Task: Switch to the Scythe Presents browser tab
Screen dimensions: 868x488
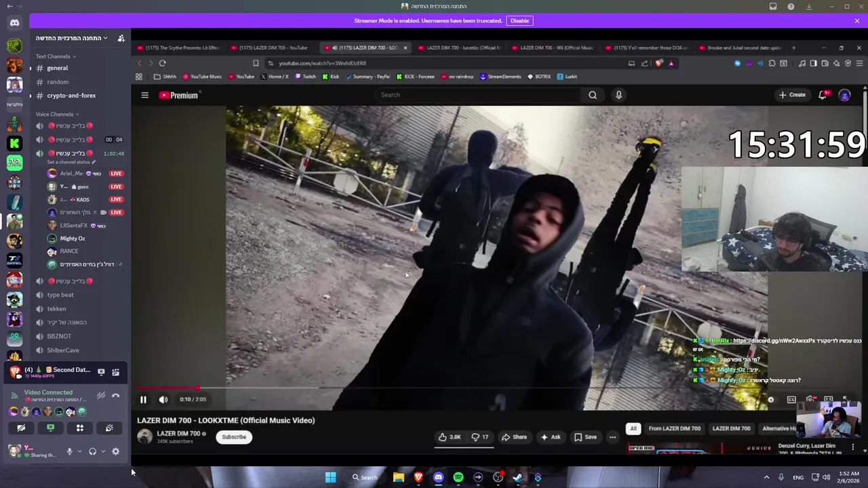Action: click(178, 48)
